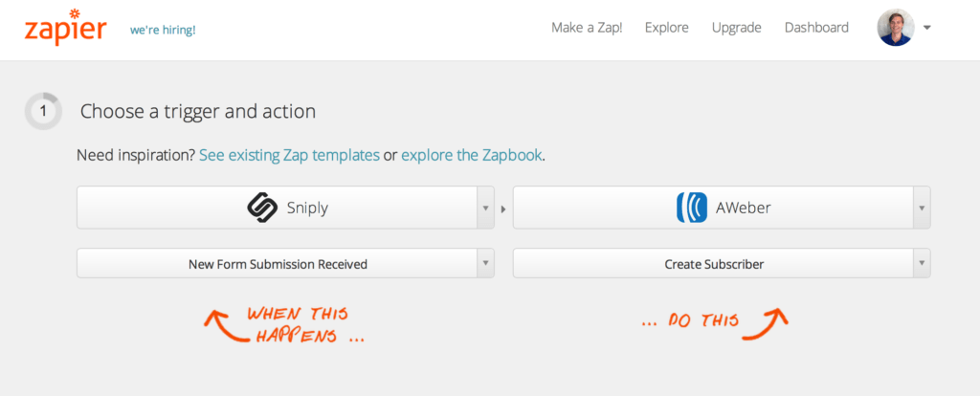Click the Sniply app icon

coord(262,208)
